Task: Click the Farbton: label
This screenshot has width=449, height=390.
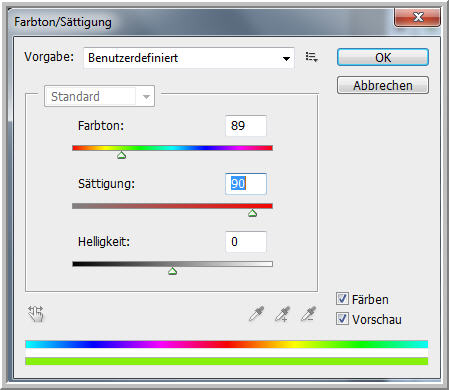Action: [101, 126]
